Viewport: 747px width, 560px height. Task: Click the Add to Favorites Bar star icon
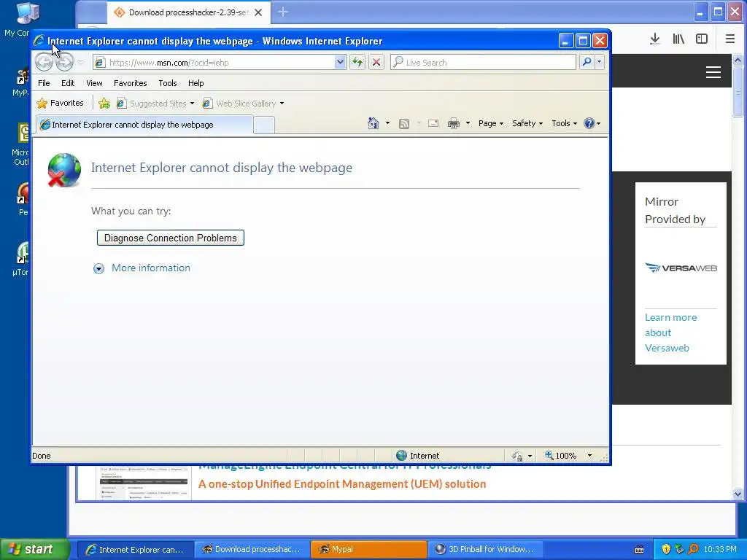104,104
